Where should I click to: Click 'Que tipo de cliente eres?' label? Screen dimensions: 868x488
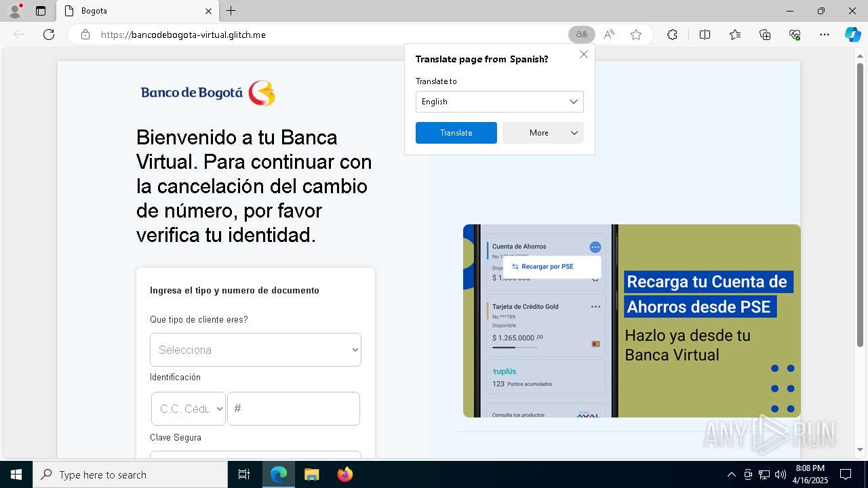(199, 319)
